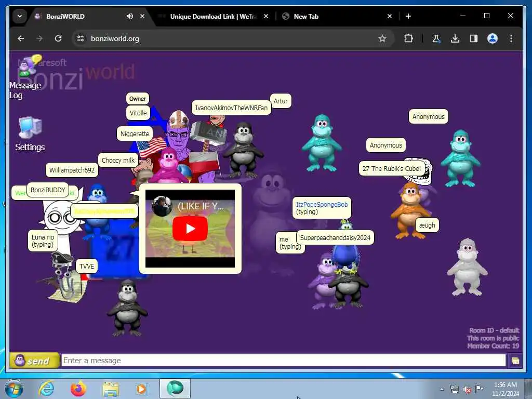The image size is (532, 399).
Task: Open the Chrome three-dot menu
Action: 511,38
